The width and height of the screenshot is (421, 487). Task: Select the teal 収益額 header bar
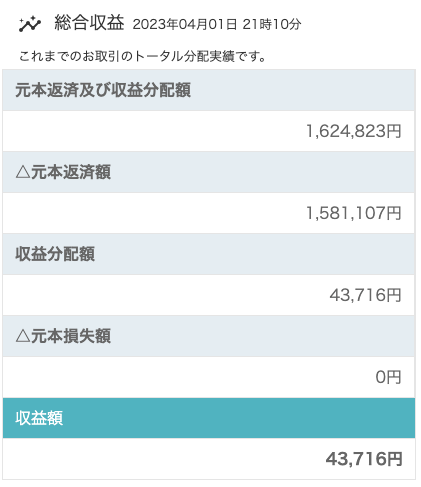209,418
